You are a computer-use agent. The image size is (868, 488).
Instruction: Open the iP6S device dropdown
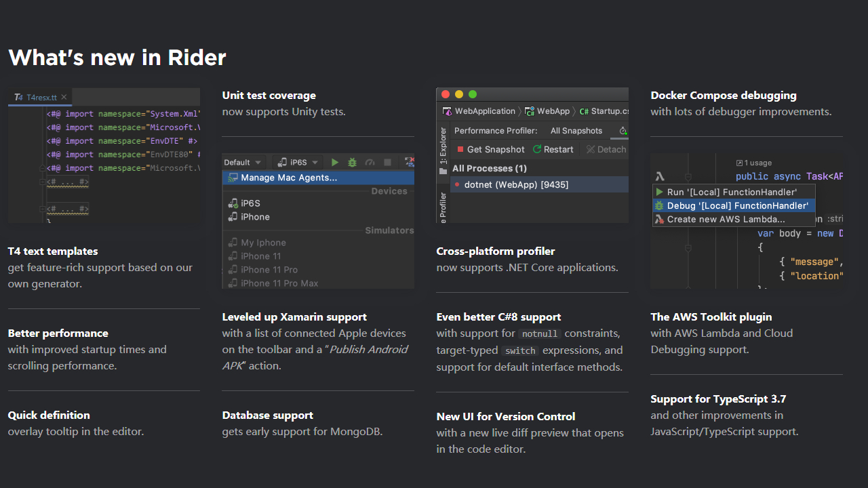[298, 163]
